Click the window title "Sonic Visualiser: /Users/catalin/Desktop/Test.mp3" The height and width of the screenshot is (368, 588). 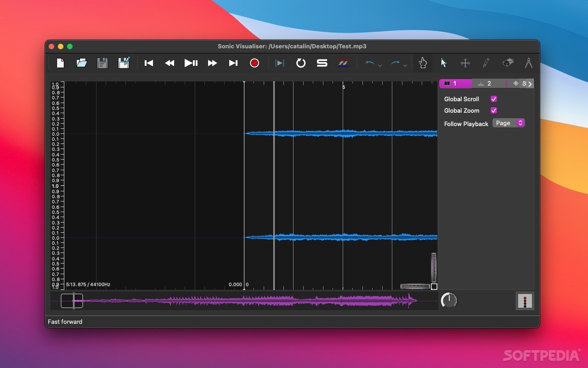pos(292,46)
